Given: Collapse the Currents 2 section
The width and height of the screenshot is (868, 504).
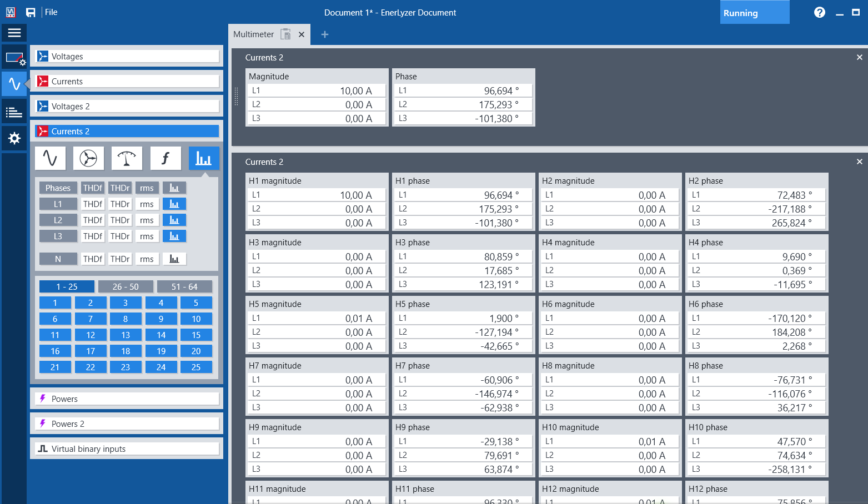Looking at the screenshot, I should [127, 132].
